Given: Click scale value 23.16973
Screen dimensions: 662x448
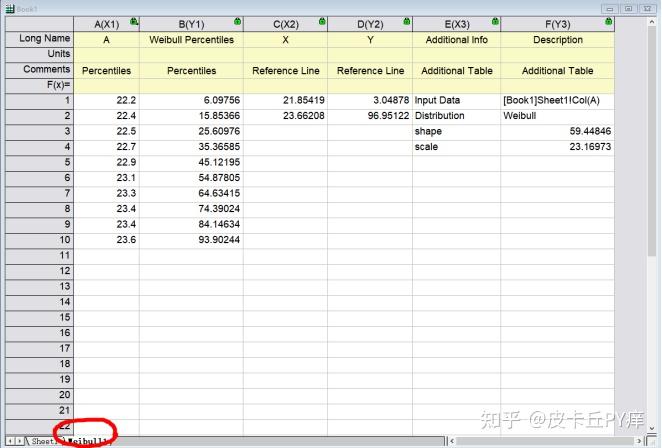Looking at the screenshot, I should (x=557, y=147).
